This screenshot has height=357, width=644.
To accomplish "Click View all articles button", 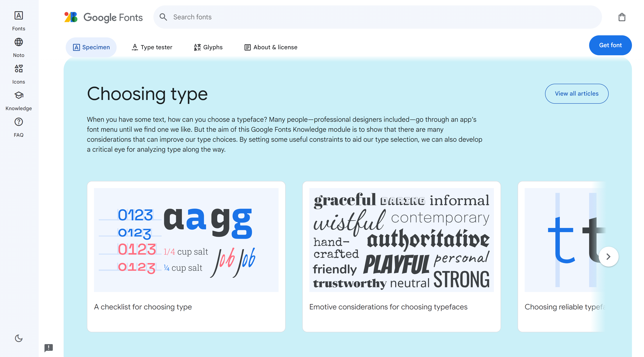I will point(576,94).
